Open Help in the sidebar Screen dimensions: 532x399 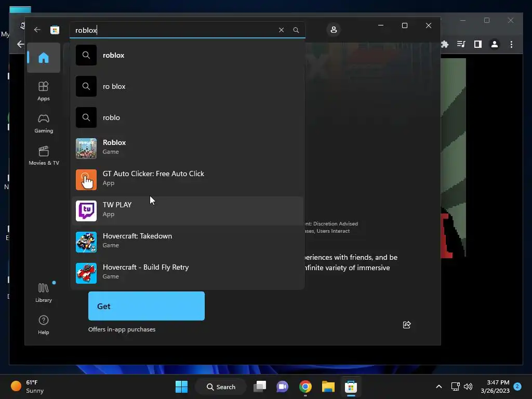(x=44, y=325)
